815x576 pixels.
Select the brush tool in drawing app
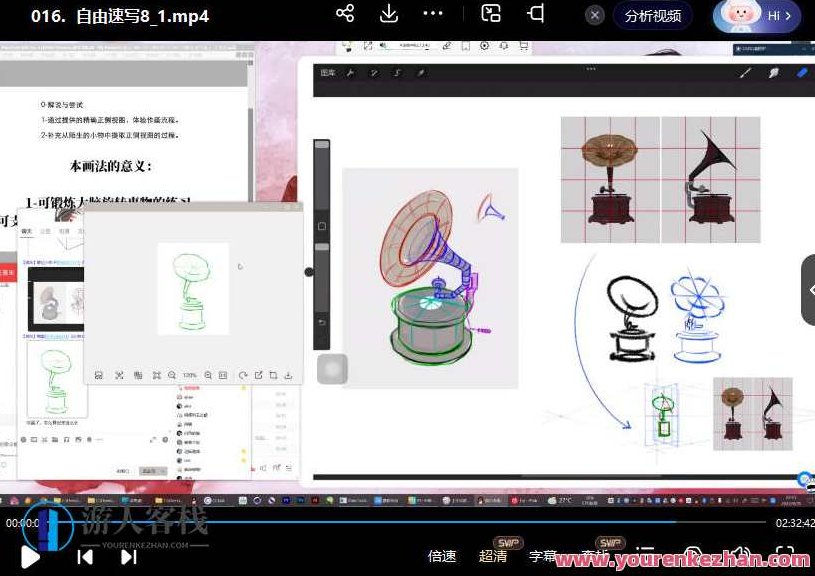(745, 73)
